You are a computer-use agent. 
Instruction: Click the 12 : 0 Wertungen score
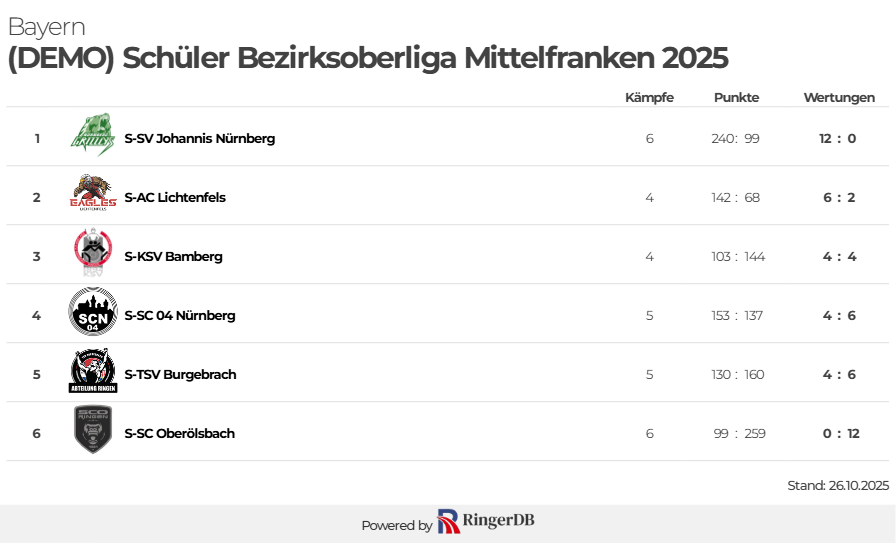tap(838, 138)
